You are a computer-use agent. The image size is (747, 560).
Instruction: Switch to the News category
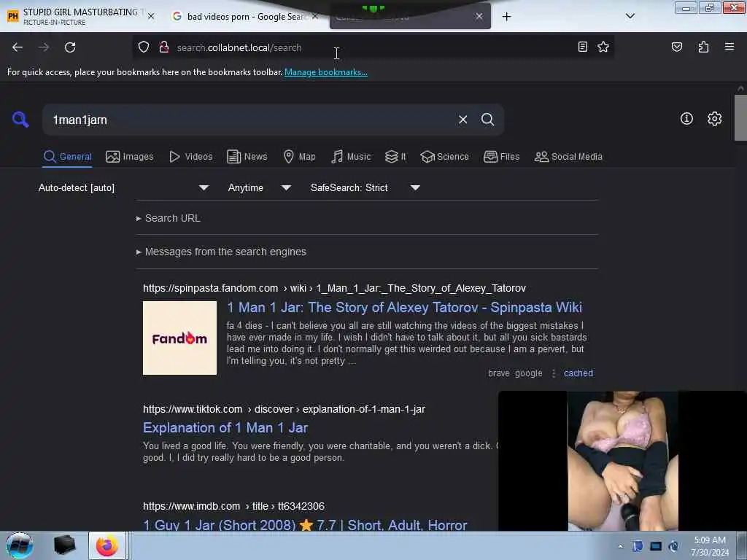tap(247, 156)
